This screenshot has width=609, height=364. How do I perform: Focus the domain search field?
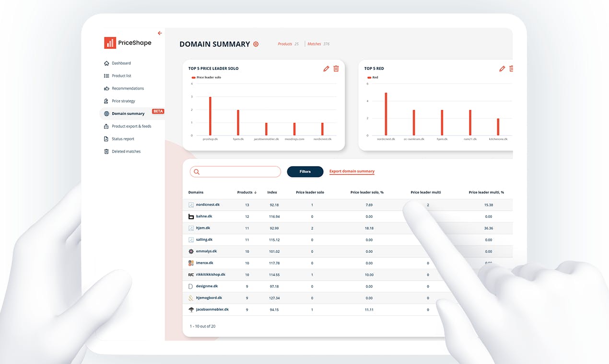point(235,171)
